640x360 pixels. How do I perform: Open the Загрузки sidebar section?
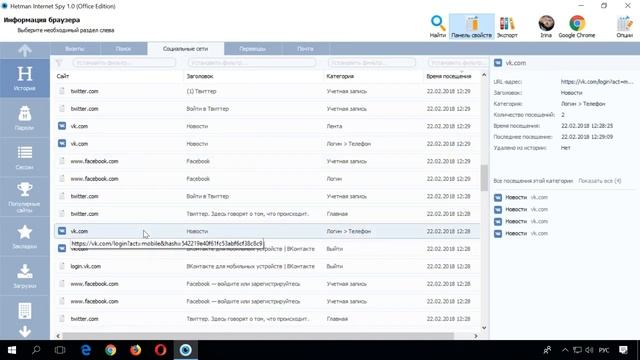pos(24,276)
